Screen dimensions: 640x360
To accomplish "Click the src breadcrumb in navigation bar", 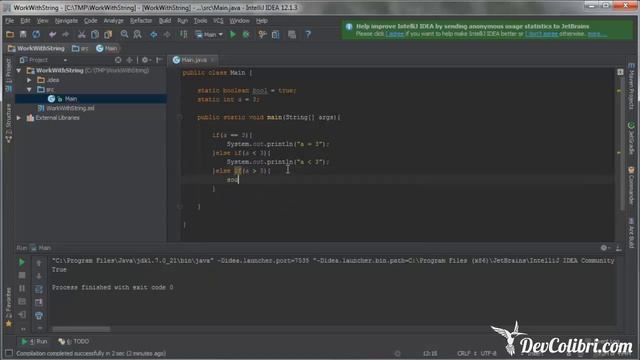I will pyautogui.click(x=80, y=48).
